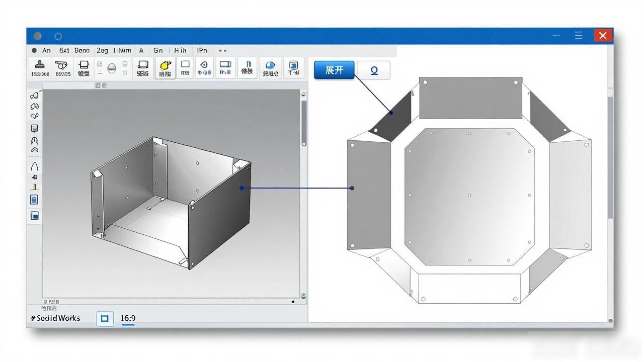Select the highlighted yellow sheet metal tool
Viewport: 644px width, 362px height.
click(x=165, y=68)
